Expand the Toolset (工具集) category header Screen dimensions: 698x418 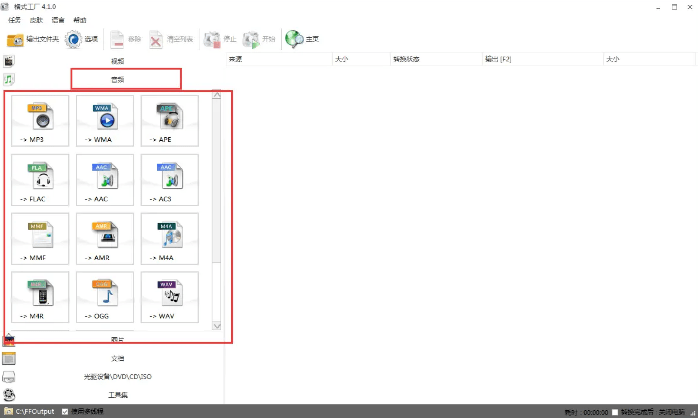(x=118, y=395)
